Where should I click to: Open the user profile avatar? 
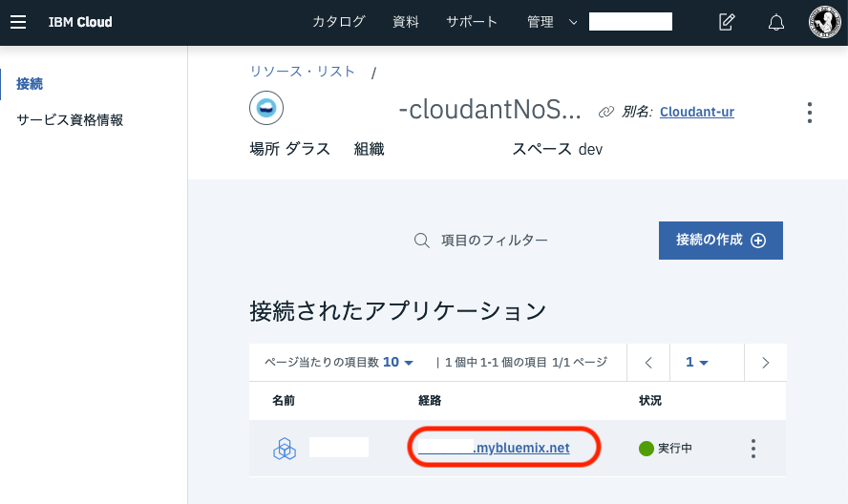(x=825, y=22)
